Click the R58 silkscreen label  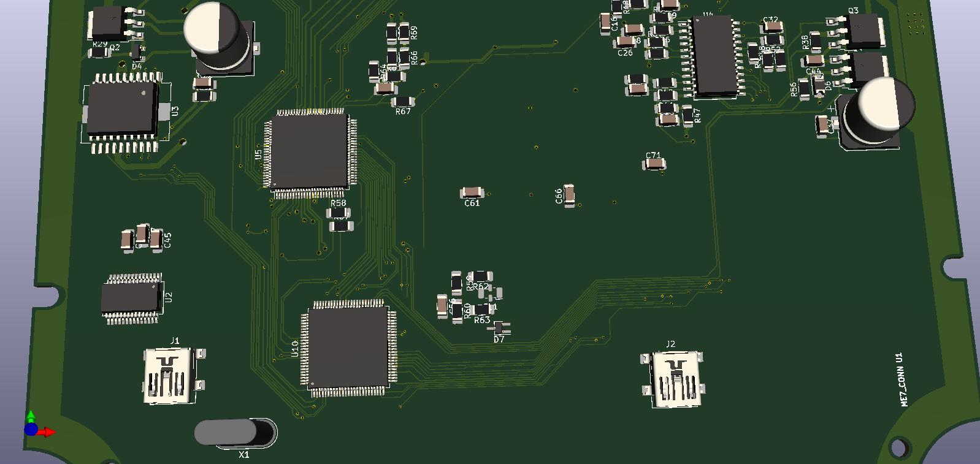pyautogui.click(x=338, y=203)
